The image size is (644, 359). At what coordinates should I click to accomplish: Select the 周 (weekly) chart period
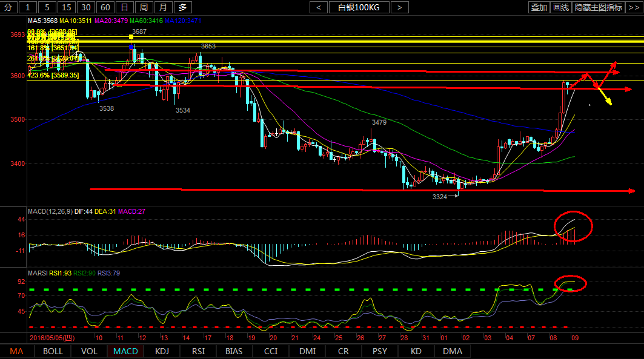tap(144, 7)
